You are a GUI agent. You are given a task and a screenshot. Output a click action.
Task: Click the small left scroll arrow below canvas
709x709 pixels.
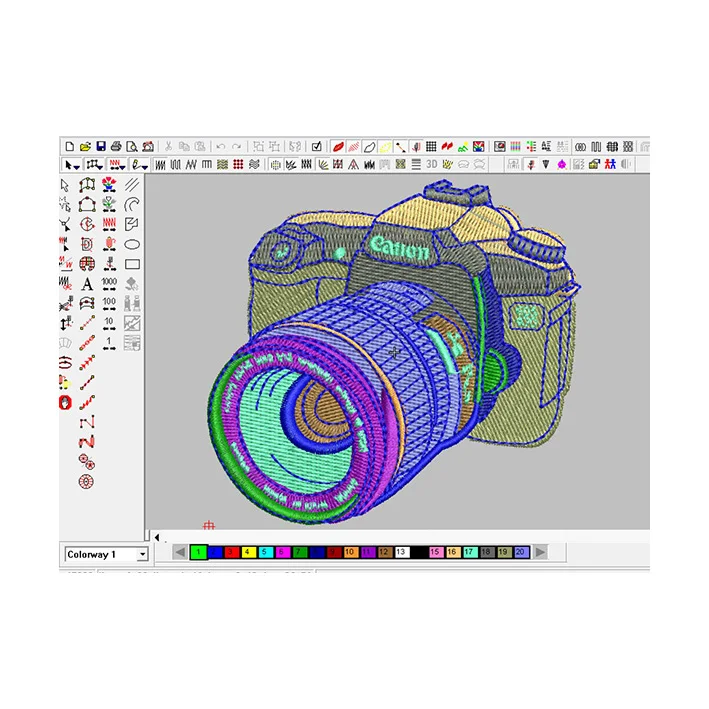[157, 537]
